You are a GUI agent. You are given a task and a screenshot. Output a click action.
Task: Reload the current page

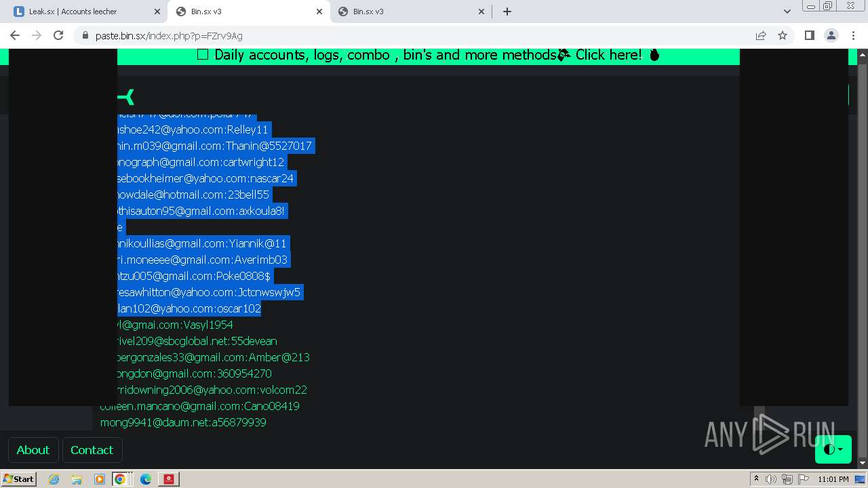click(x=58, y=35)
